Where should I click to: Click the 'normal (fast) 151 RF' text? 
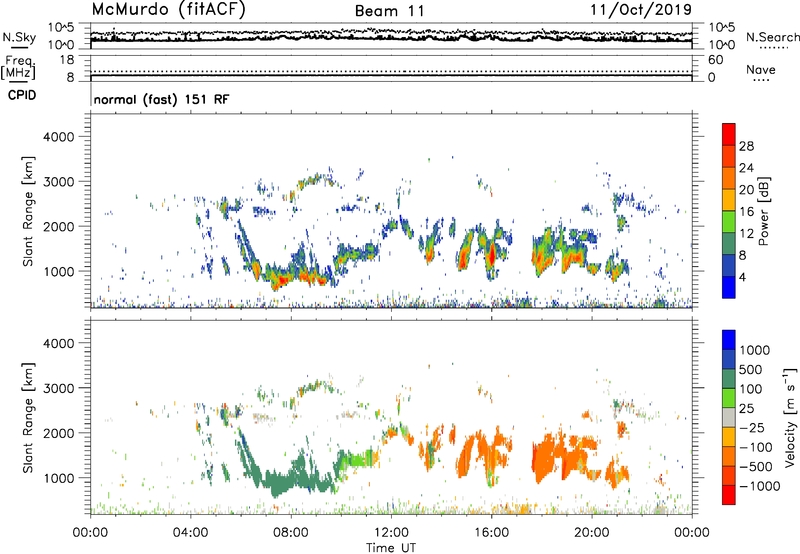pos(161,99)
